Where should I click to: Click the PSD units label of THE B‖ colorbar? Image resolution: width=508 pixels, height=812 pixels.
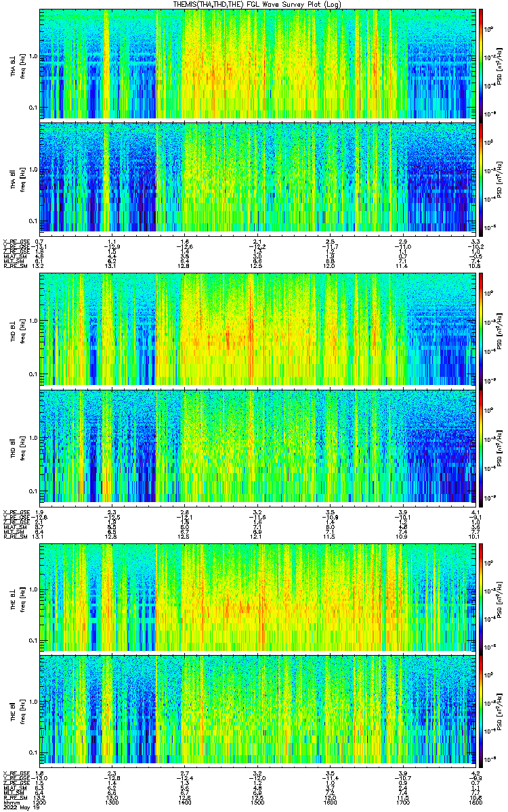(x=501, y=711)
